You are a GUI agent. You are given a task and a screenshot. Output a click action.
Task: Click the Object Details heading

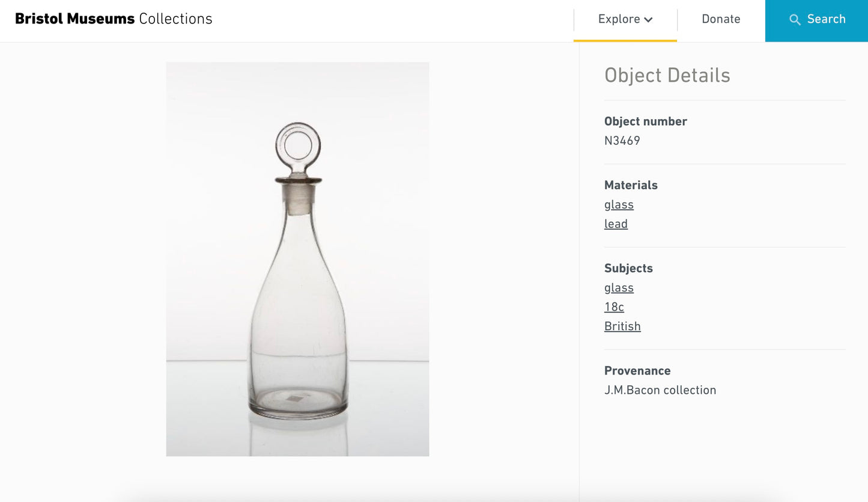coord(667,75)
